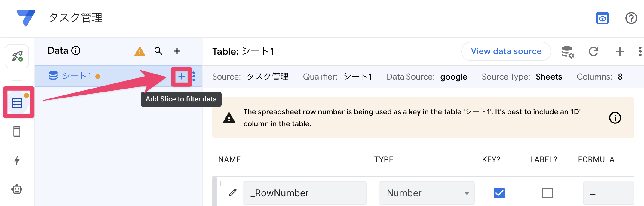Check the LABEL checkbox for _RowNumber
The image size is (644, 206).
[547, 193]
